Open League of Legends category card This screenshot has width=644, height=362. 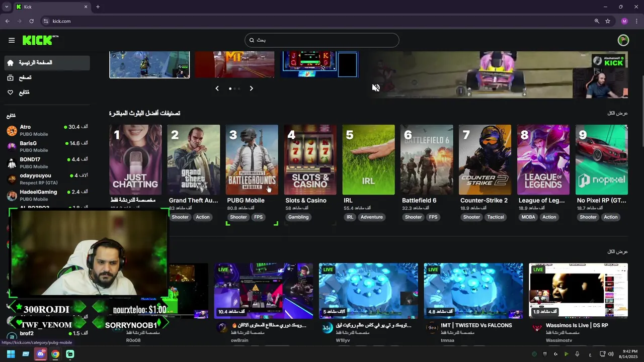point(543,159)
